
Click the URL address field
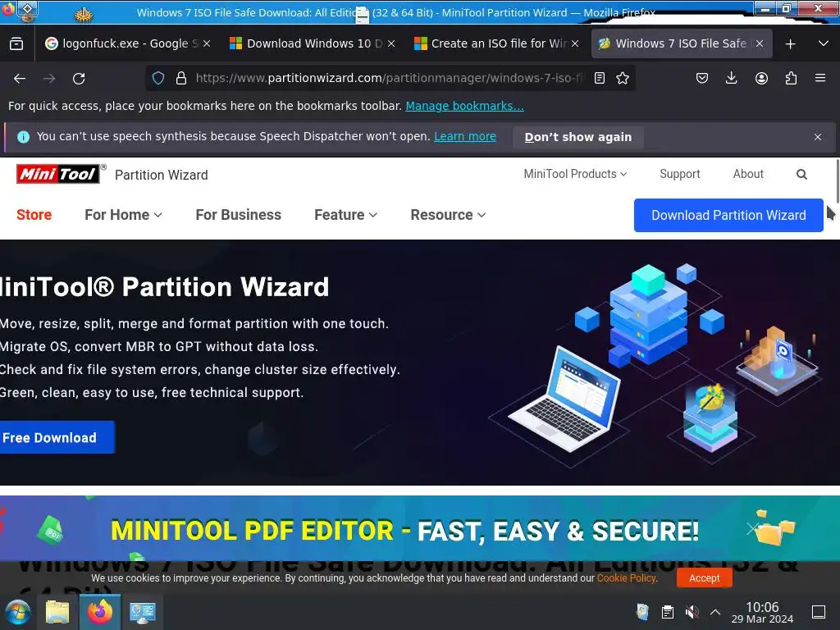pos(389,78)
